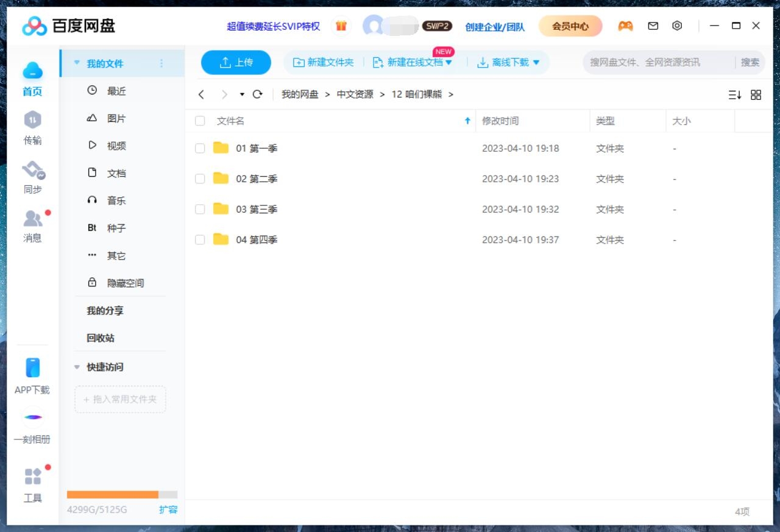Open the 传输 transfer panel icon
The width and height of the screenshot is (780, 532).
tap(32, 120)
